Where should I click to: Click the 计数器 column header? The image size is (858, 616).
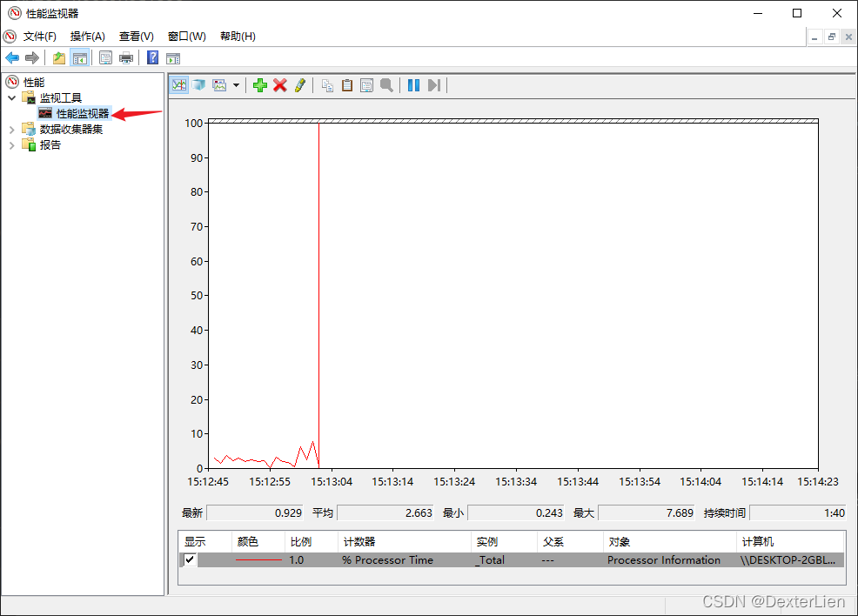[405, 541]
